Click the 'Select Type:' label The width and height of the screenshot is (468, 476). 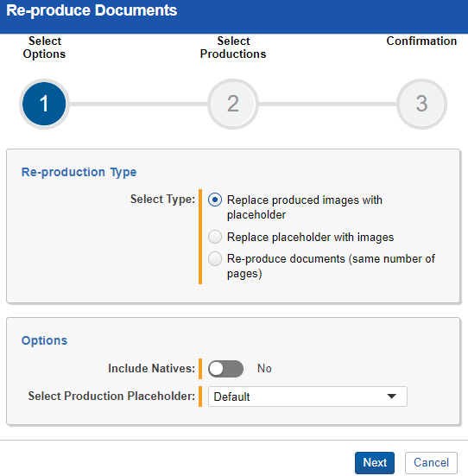[x=162, y=200]
